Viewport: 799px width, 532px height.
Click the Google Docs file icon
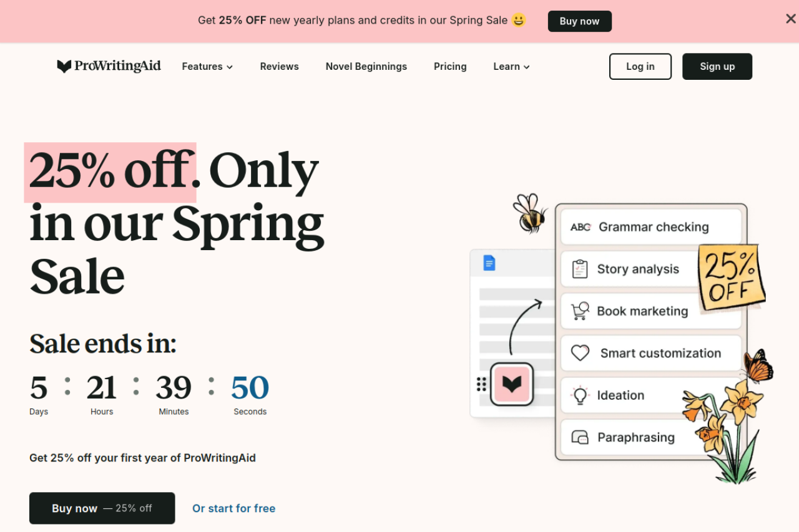(489, 263)
